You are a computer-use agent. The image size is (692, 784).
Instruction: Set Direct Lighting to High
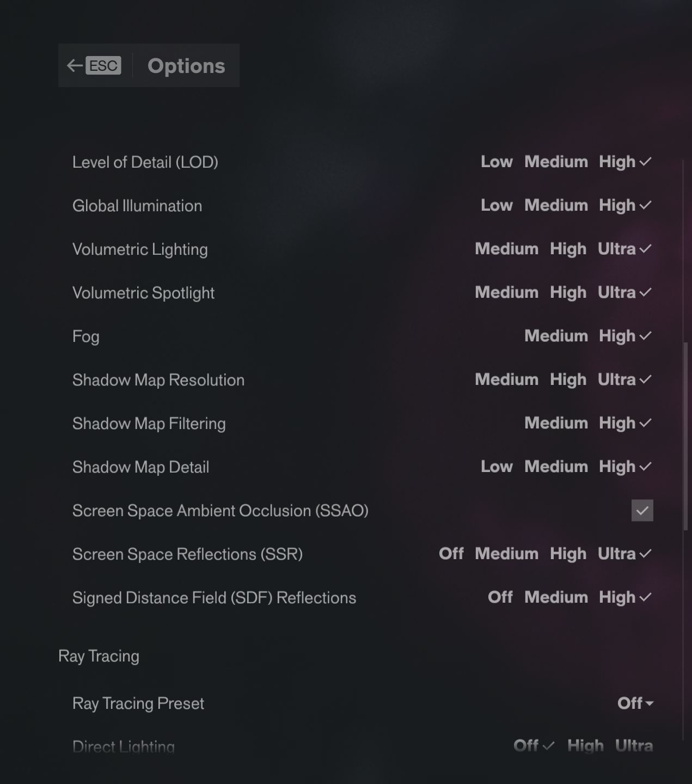pos(585,745)
